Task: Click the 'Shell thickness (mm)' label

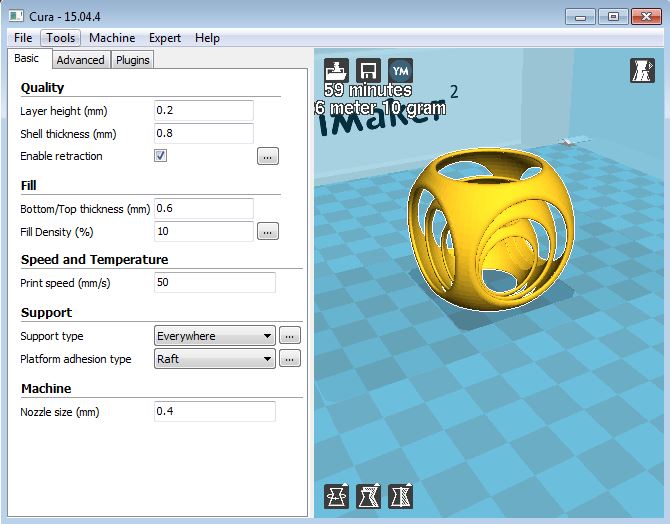Action: tap(68, 134)
